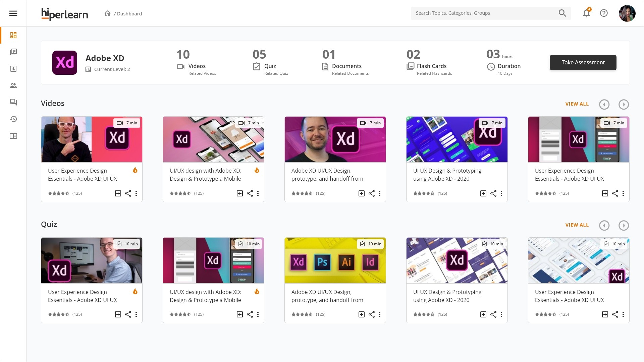Click VIEW ALL for Videos section
Viewport: 644px width, 362px height.
[x=577, y=104]
